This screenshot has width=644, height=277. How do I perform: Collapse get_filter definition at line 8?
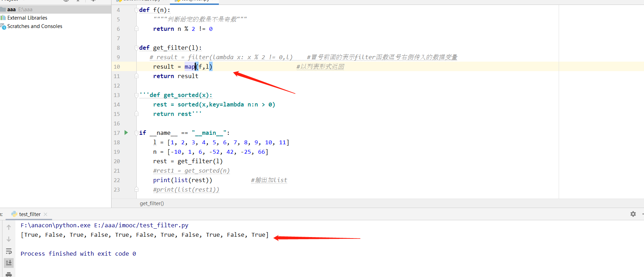pos(136,48)
